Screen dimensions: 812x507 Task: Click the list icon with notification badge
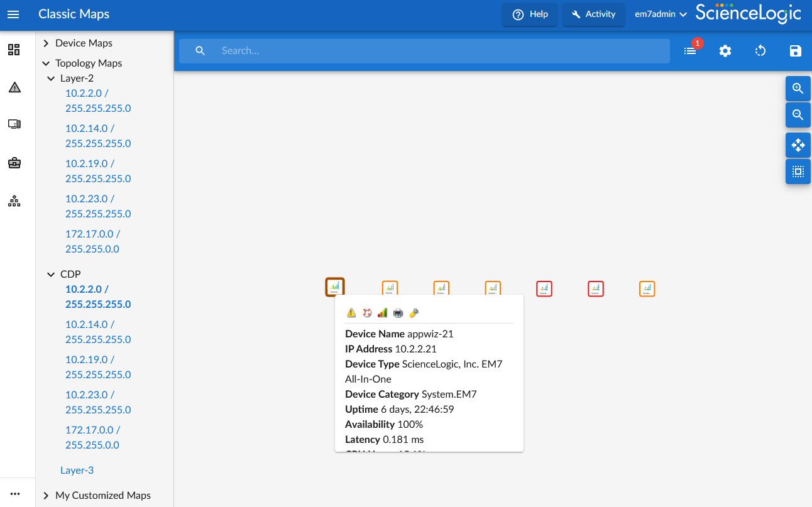690,51
